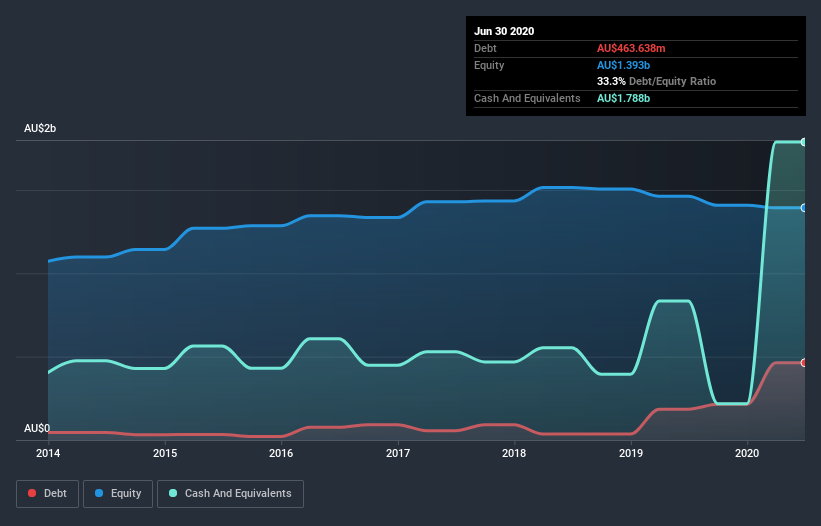Toggle the Debt series legend button
The width and height of the screenshot is (821, 526).
[x=47, y=494]
